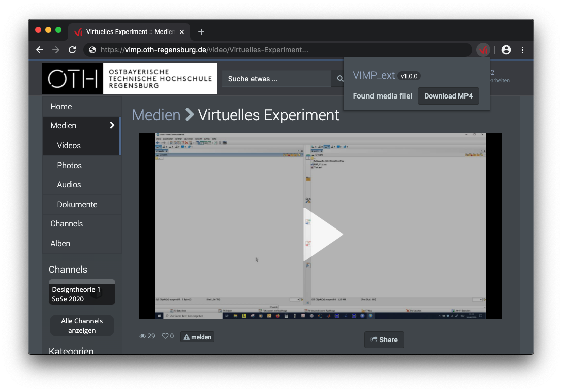Open Chrome's three-dot menu

523,50
